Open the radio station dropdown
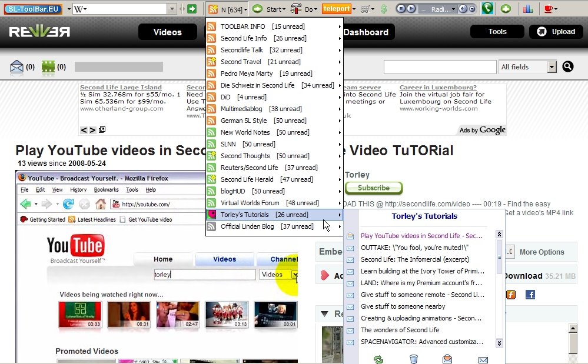The image size is (588, 364). (453, 9)
